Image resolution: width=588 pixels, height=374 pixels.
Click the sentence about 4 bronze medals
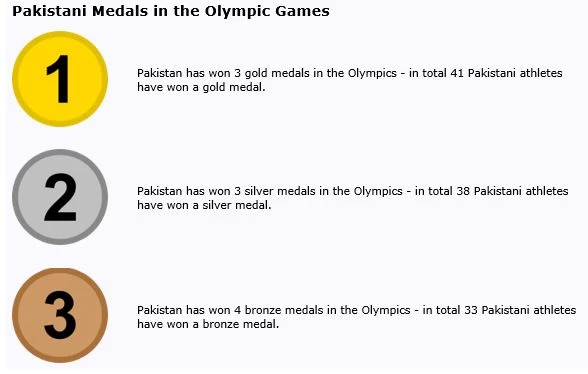pos(356,317)
